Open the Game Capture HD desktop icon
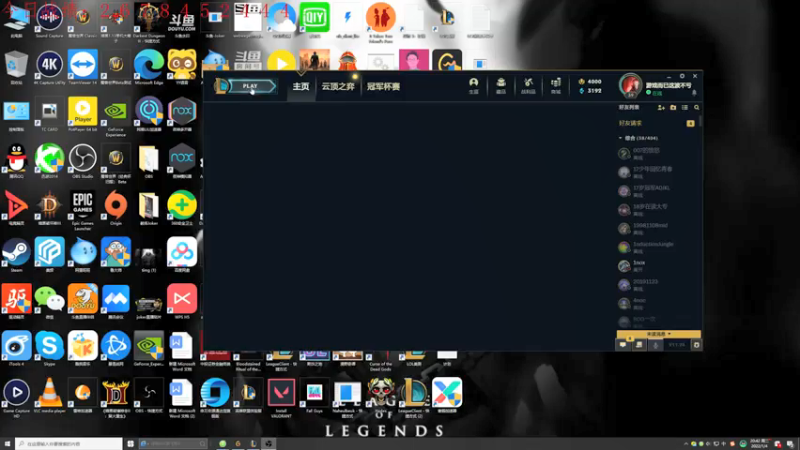 click(16, 398)
